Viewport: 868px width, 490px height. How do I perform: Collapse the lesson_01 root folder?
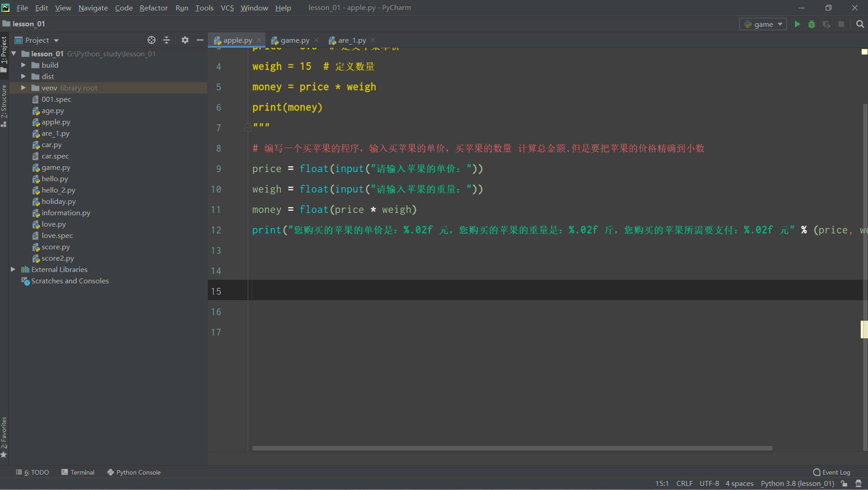coord(14,54)
